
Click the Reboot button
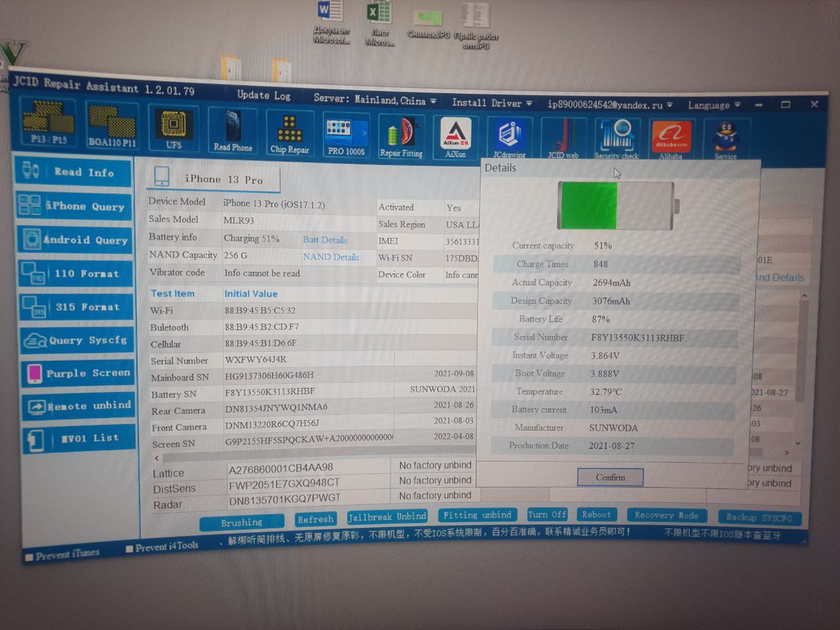pyautogui.click(x=596, y=514)
